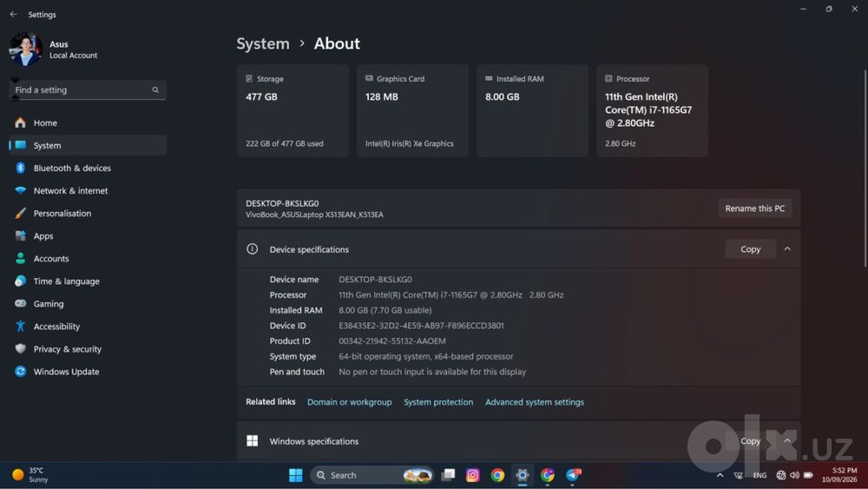Click the Installed RAM 8.00 GB card
Screen dimensions: 868x489
click(533, 111)
